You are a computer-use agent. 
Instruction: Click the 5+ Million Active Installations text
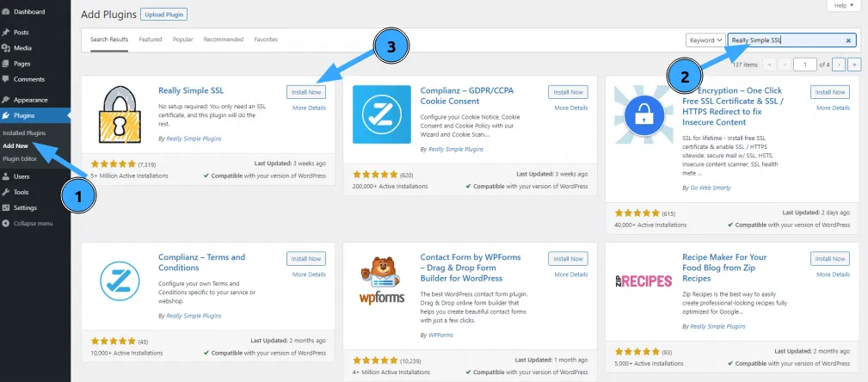coord(130,176)
